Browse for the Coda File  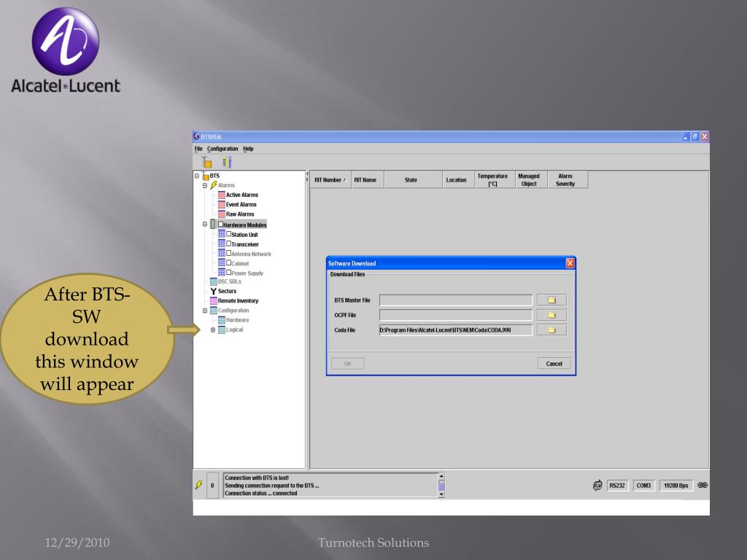[551, 330]
